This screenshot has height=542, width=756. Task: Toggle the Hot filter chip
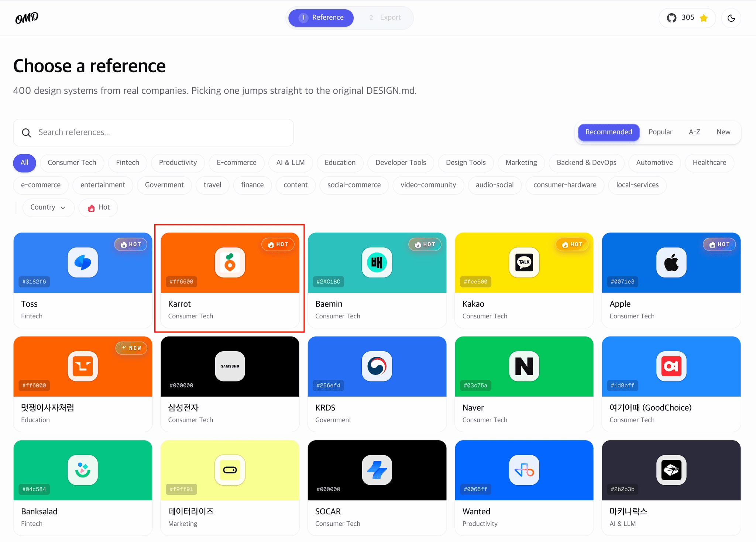tap(99, 207)
